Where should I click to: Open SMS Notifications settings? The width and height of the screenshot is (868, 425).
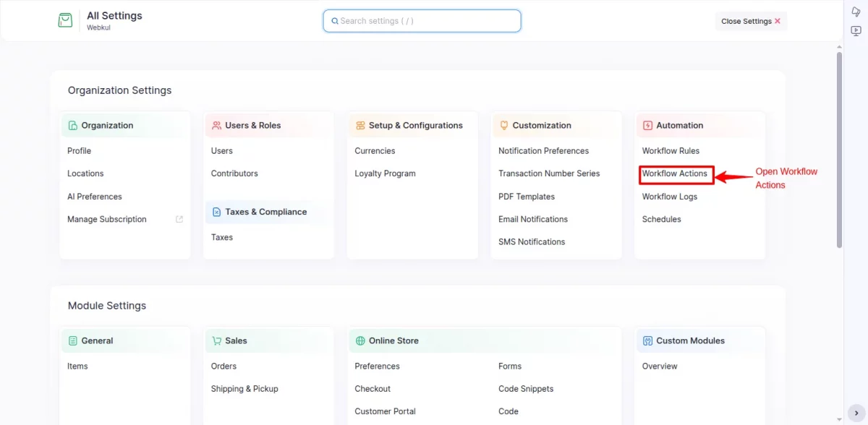click(532, 242)
